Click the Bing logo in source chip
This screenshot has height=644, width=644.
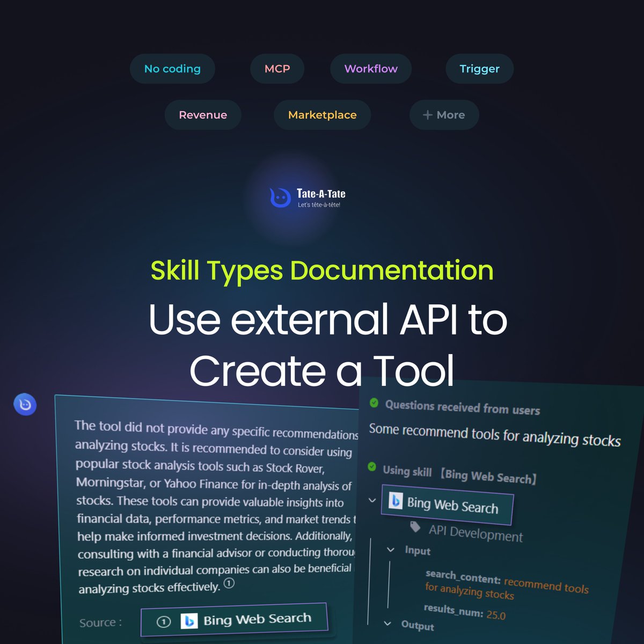point(189,621)
